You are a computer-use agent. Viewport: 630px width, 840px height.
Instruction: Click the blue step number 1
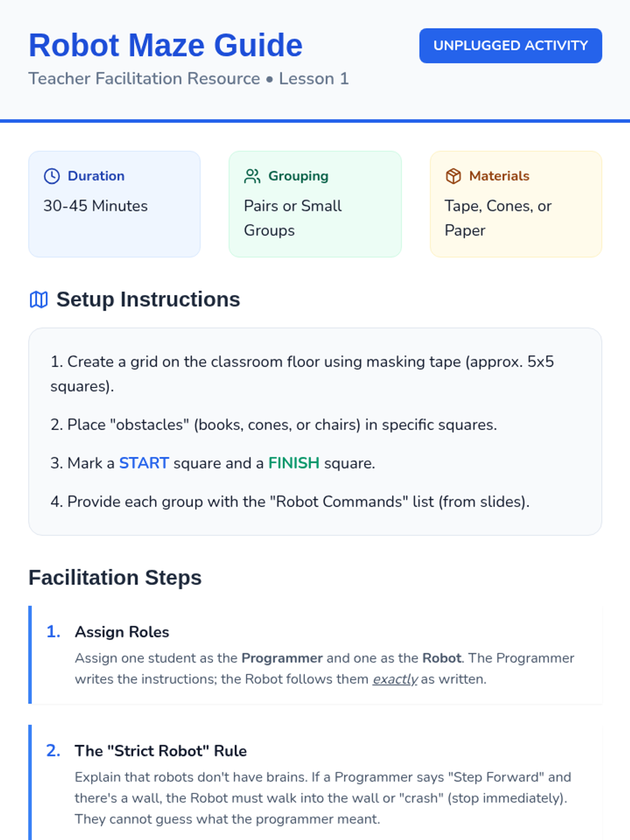[x=53, y=632]
